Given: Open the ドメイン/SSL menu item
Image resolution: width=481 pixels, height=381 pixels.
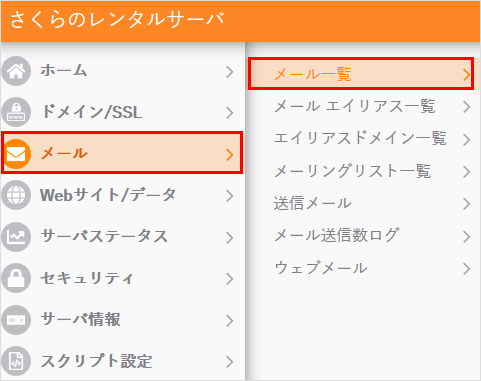Looking at the screenshot, I should (122, 112).
